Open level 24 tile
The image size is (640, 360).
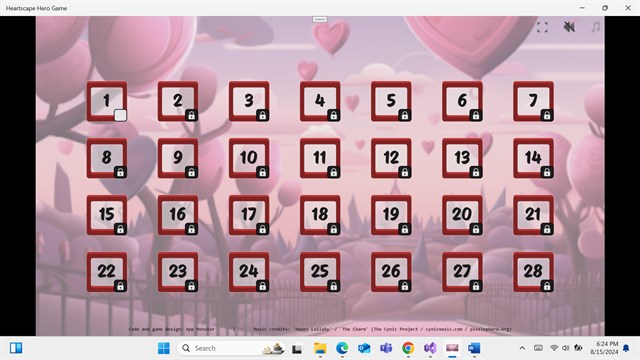click(249, 272)
